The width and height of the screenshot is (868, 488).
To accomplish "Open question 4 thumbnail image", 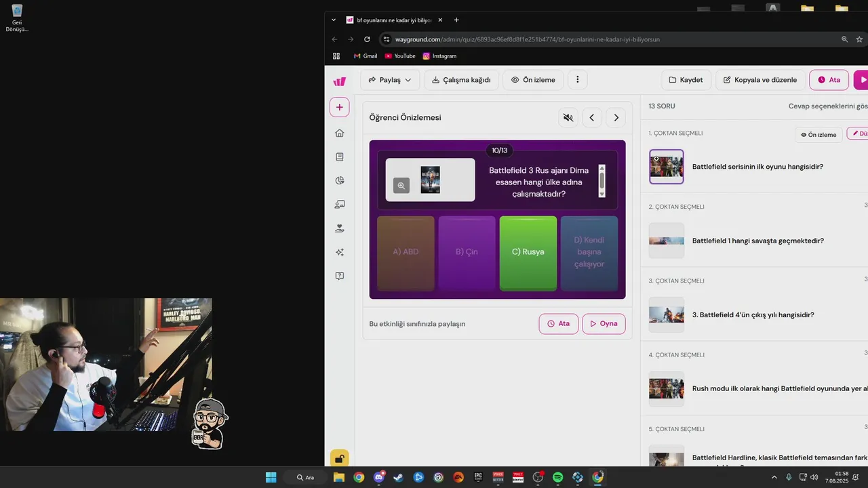I will tap(667, 389).
